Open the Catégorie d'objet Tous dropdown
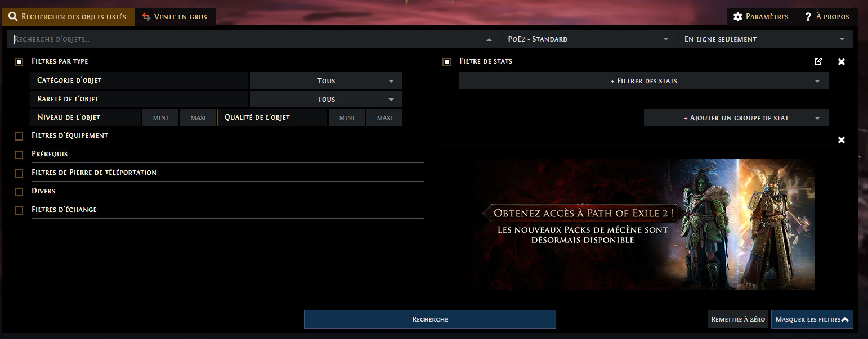Image resolution: width=868 pixels, height=339 pixels. [x=326, y=80]
